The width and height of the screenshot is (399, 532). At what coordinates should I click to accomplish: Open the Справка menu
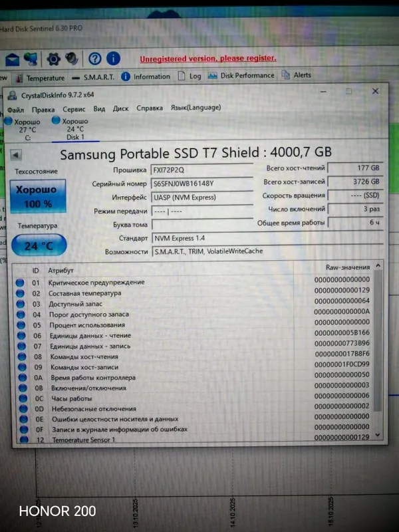[150, 108]
